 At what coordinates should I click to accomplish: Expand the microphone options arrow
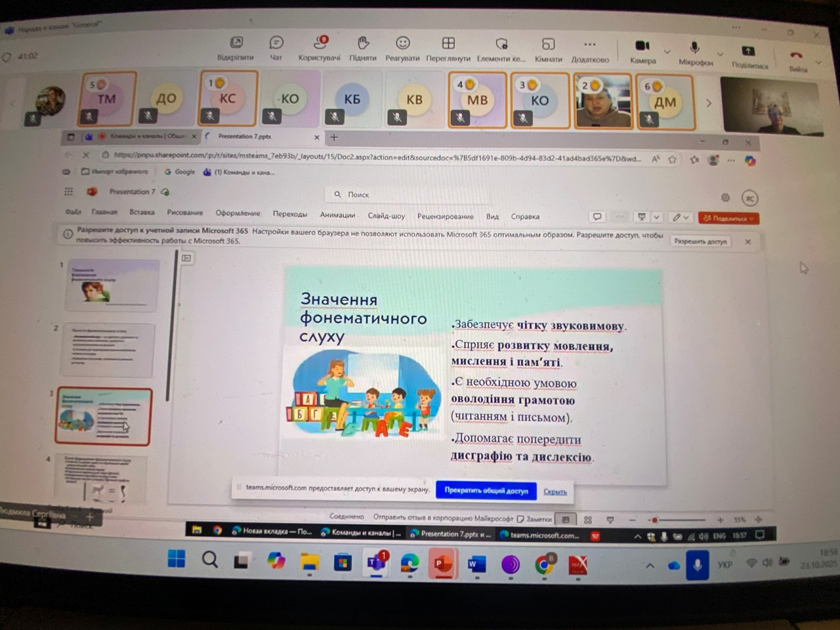(720, 53)
